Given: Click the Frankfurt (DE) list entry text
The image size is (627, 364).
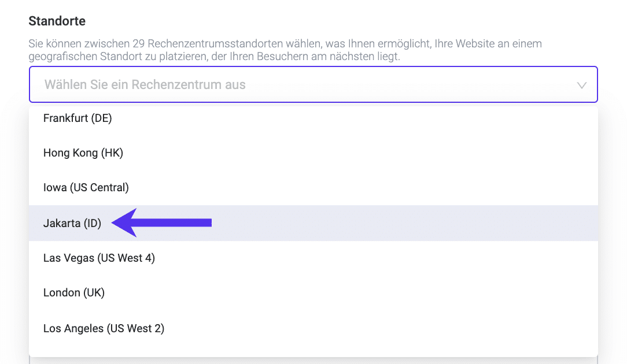Looking at the screenshot, I should [x=77, y=118].
